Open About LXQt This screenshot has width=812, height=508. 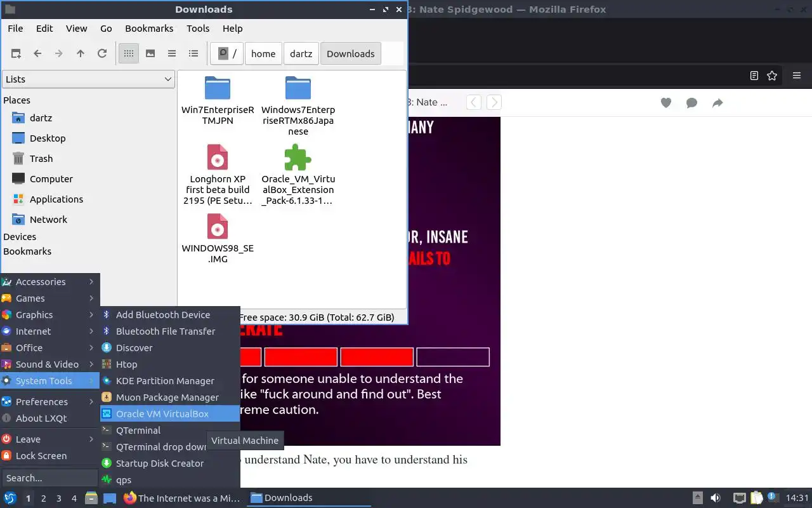49,418
